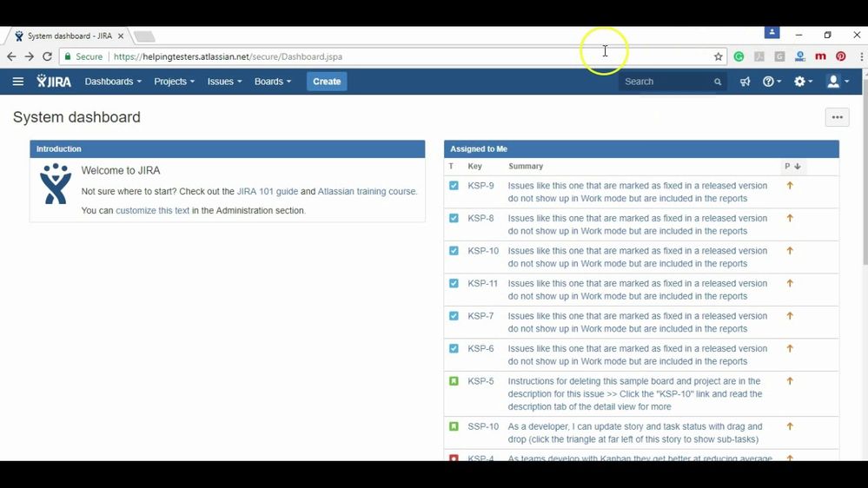
Task: Reload the page
Action: point(47,56)
